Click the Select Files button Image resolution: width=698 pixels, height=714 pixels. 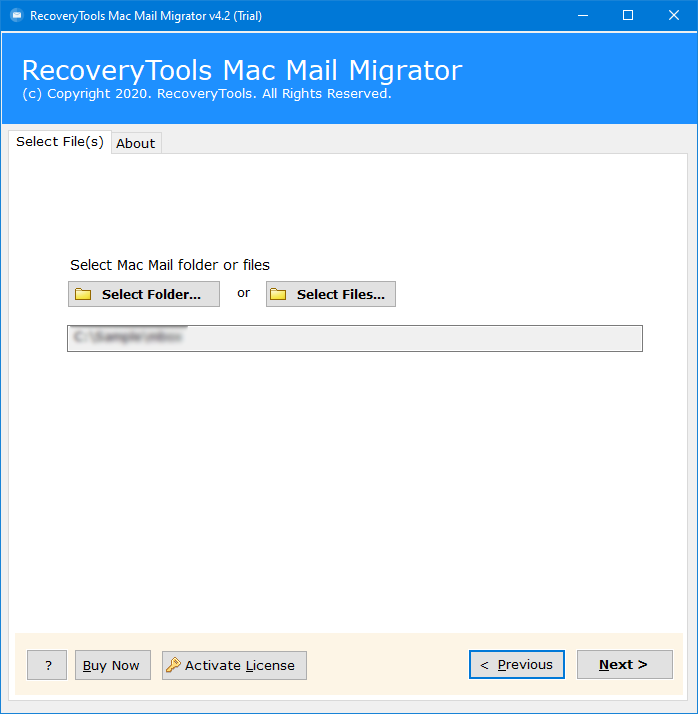click(331, 294)
